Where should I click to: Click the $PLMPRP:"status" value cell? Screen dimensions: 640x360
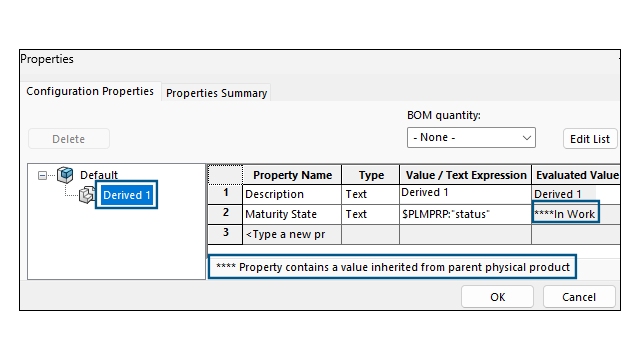pyautogui.click(x=465, y=214)
